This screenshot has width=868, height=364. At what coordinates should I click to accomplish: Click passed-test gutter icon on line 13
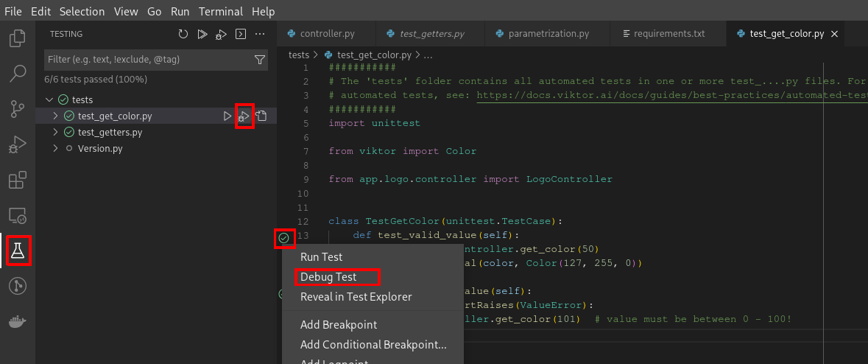pyautogui.click(x=283, y=237)
